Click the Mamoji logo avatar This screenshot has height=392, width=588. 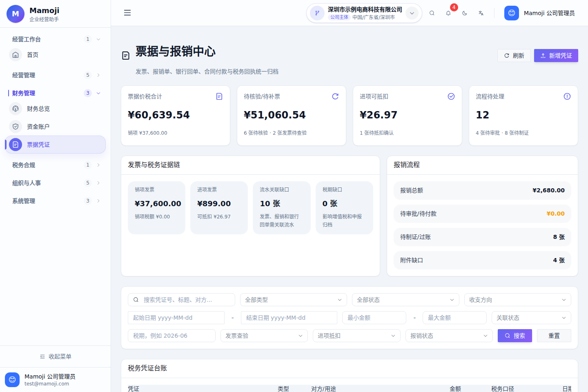pyautogui.click(x=16, y=14)
